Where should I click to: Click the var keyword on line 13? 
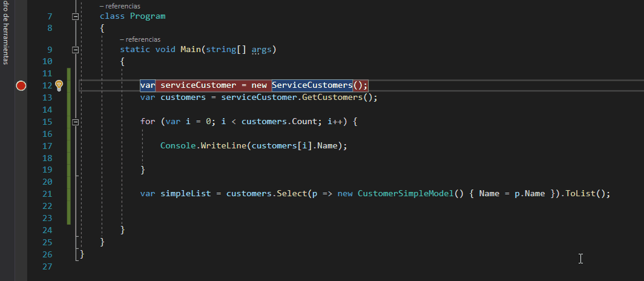[x=148, y=98]
